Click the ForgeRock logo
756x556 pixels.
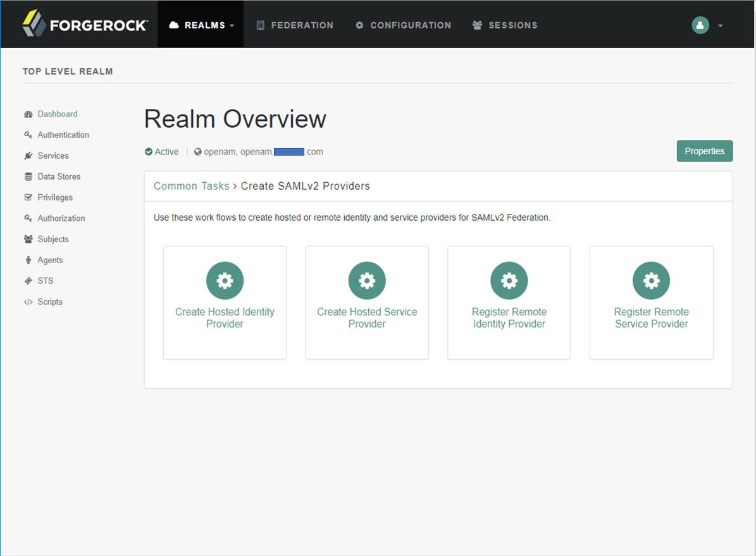point(85,25)
